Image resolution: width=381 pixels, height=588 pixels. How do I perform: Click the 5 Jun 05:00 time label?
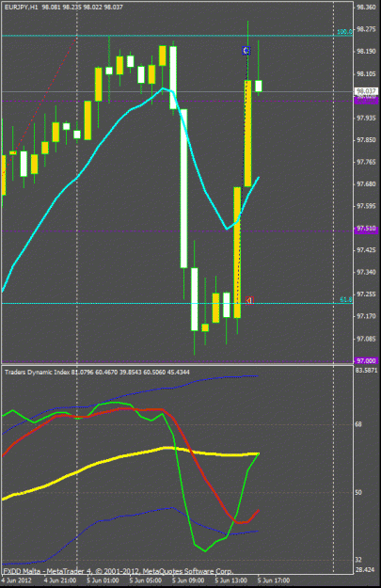click(x=146, y=580)
